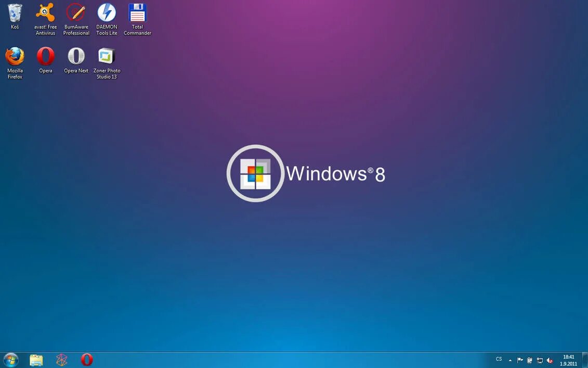Select the Total Commander desktop icon

(x=137, y=19)
